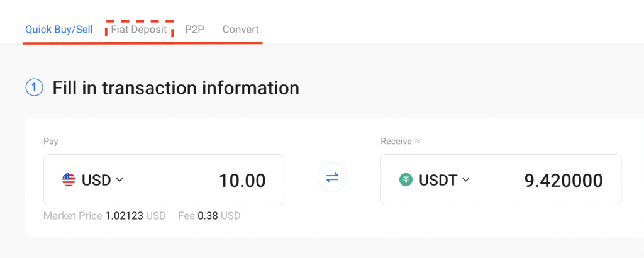
Task: Open the Fiat Deposit tab
Action: pyautogui.click(x=139, y=30)
